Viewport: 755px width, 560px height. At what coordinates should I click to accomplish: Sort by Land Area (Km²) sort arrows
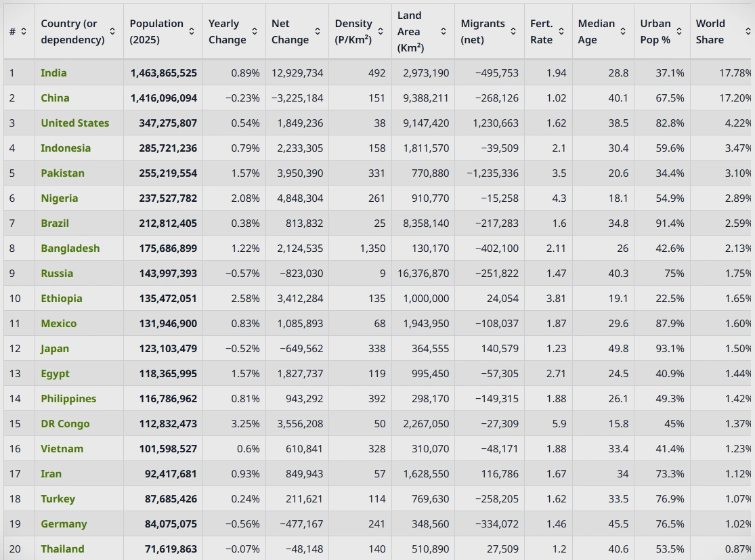point(444,31)
